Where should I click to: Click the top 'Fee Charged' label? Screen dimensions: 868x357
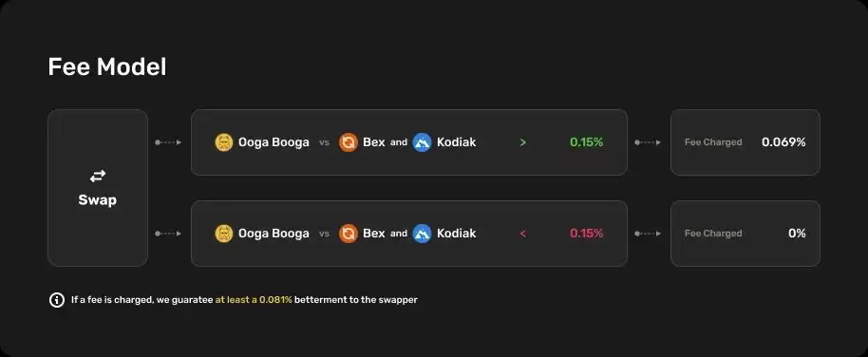tap(713, 142)
